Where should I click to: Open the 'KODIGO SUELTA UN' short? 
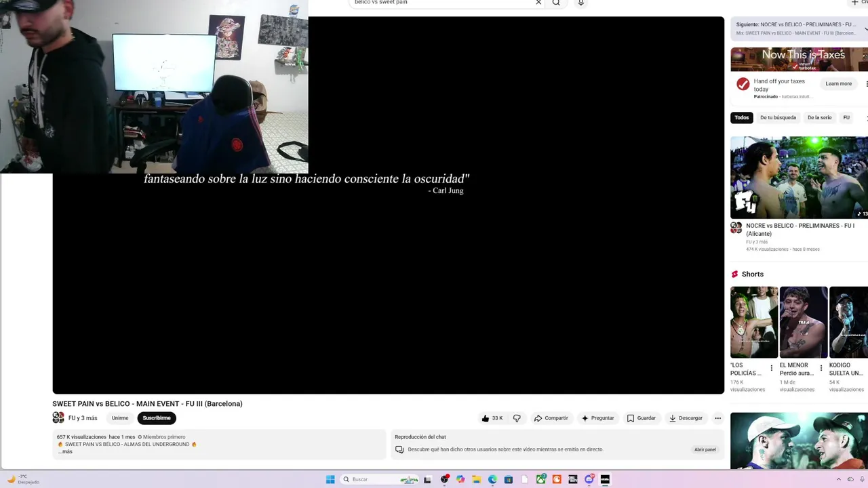(848, 323)
